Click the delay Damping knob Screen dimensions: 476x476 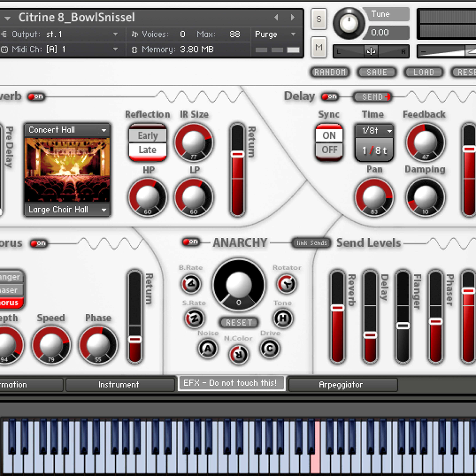(x=426, y=197)
